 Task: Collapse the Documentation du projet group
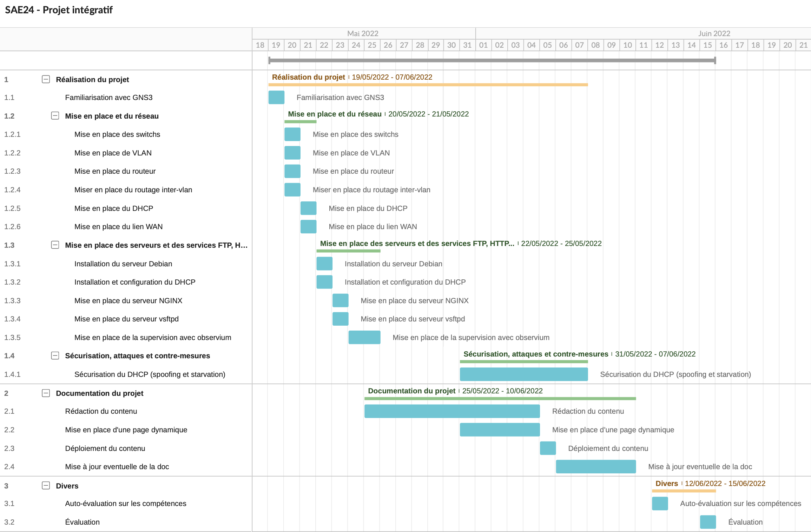46,393
